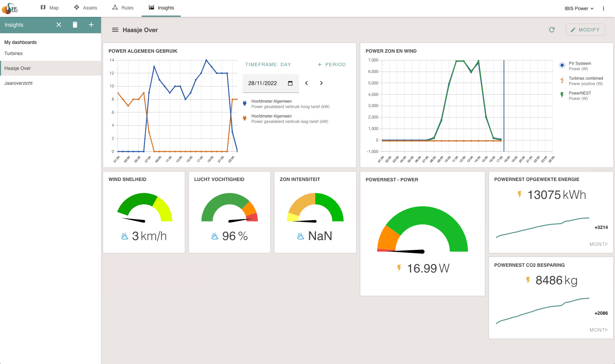615x364 pixels.
Task: Delete the selected dashboard with trash icon
Action: (x=75, y=25)
